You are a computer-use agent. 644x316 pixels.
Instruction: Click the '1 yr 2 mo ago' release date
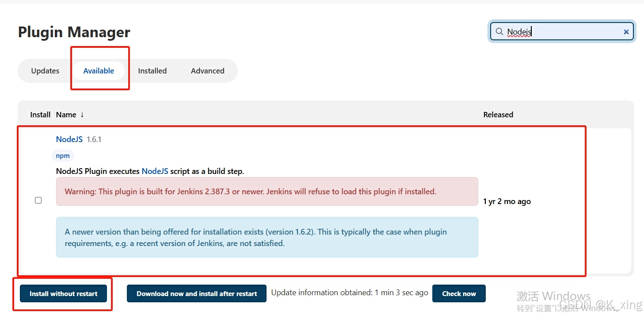(507, 201)
